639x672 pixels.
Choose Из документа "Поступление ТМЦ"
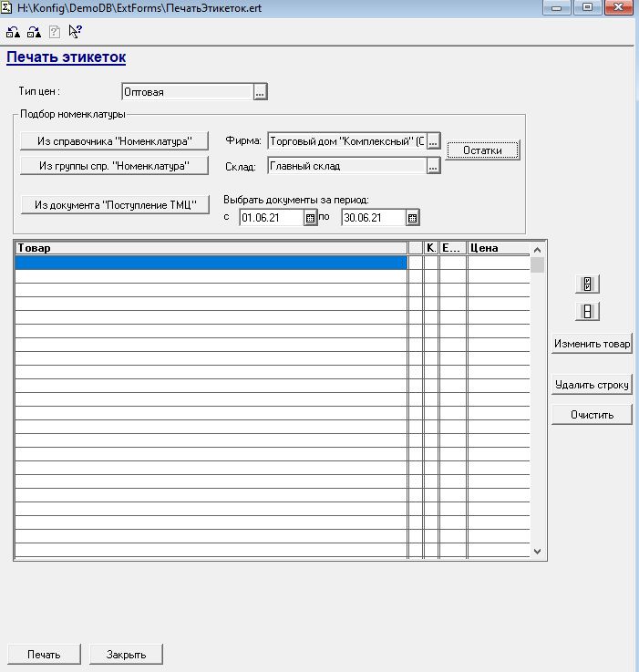pyautogui.click(x=114, y=204)
